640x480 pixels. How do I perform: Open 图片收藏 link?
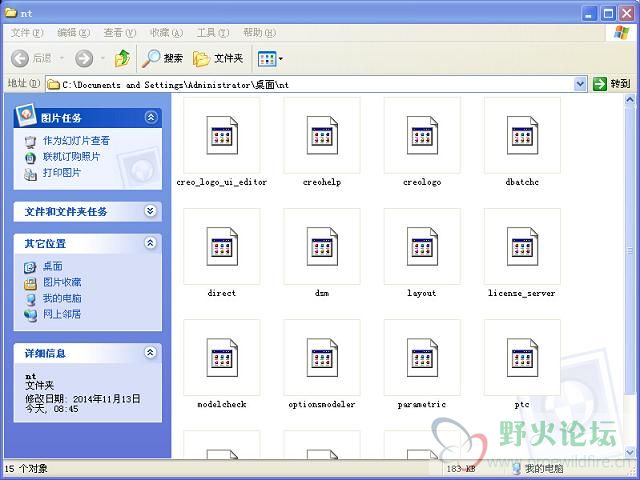(x=62, y=282)
